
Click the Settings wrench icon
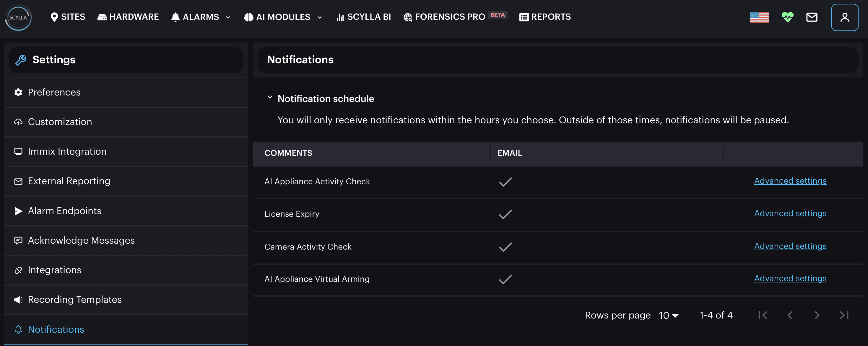(x=21, y=60)
